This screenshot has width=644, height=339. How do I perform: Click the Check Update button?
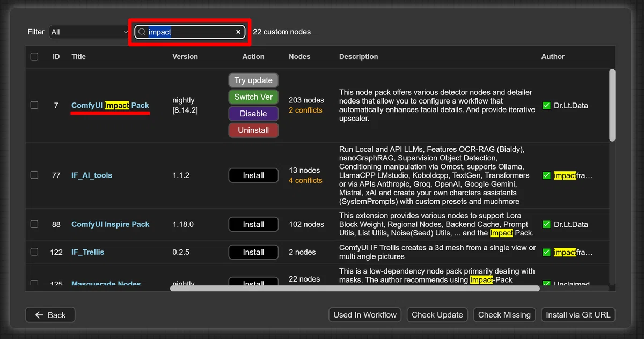437,315
